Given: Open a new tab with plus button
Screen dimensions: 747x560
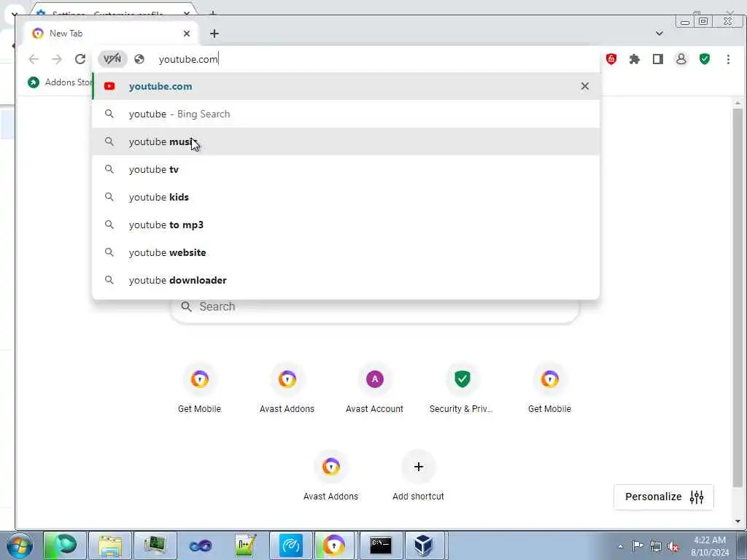Looking at the screenshot, I should (214, 34).
